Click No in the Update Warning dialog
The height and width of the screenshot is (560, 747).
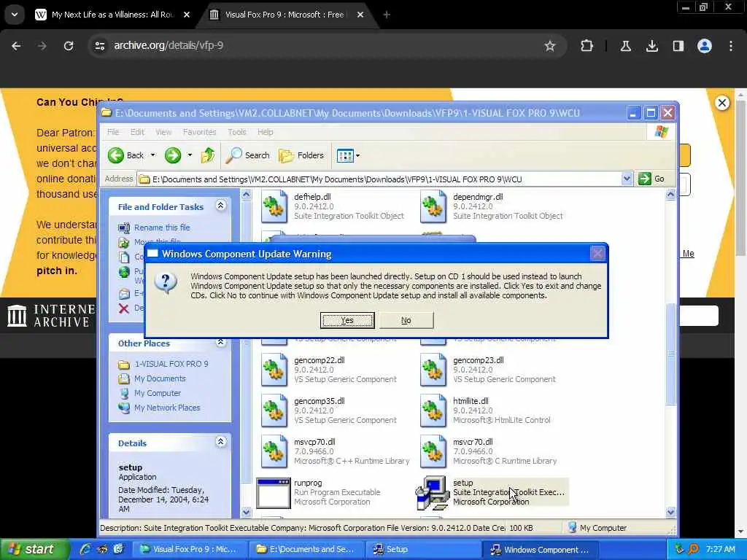pos(406,321)
